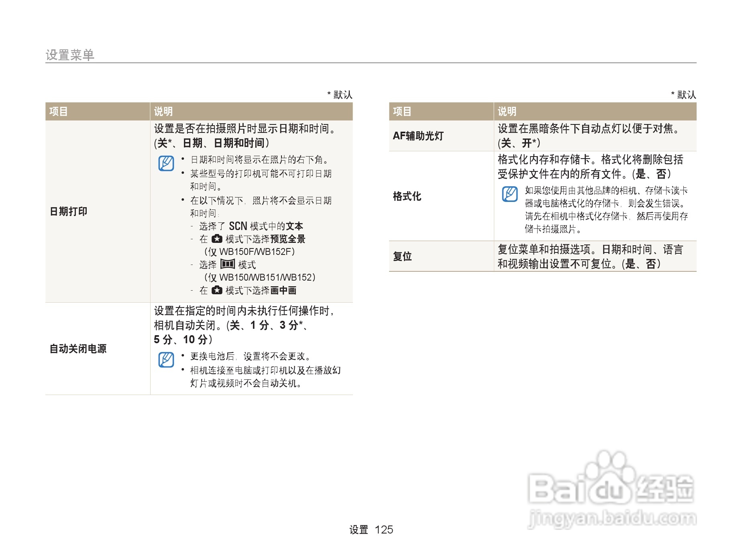Click the text 设置在指定的时间内未执行任何操作时
Screen dimensions: 742x560
tap(244, 311)
